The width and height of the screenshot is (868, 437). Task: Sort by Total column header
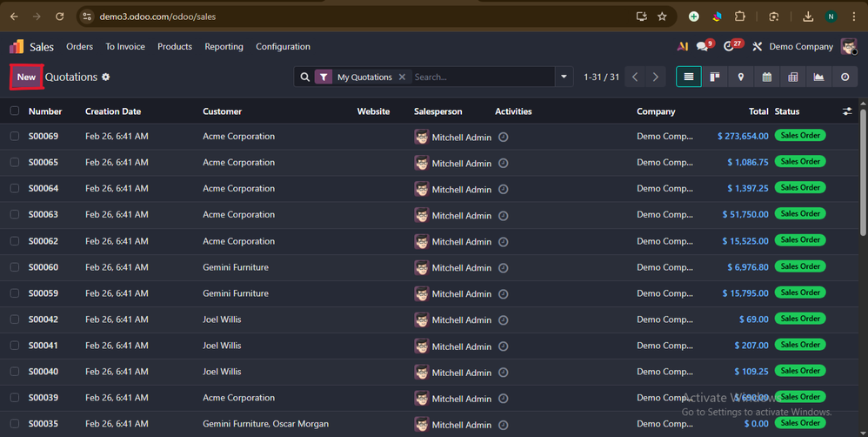pyautogui.click(x=758, y=111)
